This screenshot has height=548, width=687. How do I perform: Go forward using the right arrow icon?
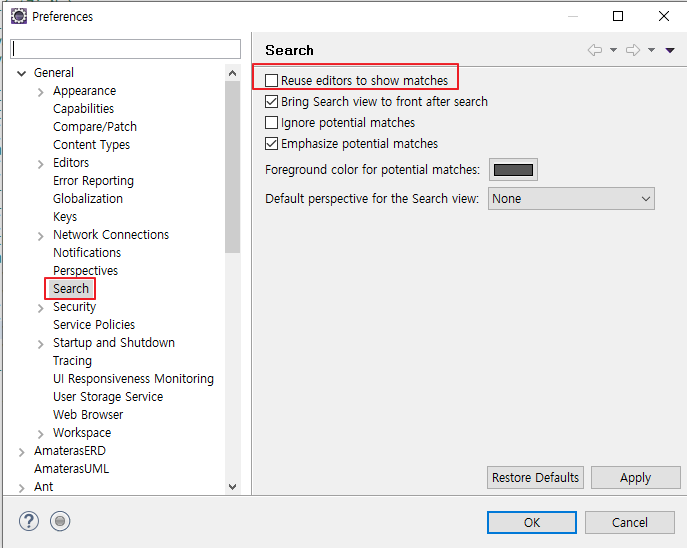[633, 50]
